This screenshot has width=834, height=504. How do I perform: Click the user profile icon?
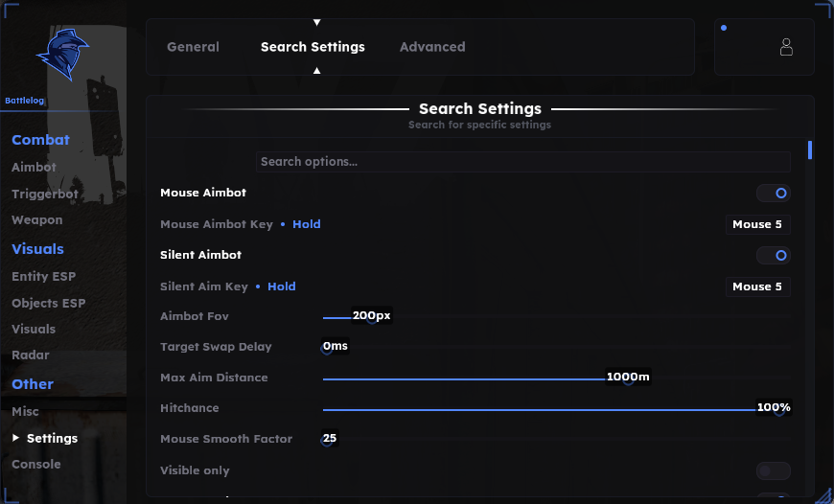tap(786, 47)
